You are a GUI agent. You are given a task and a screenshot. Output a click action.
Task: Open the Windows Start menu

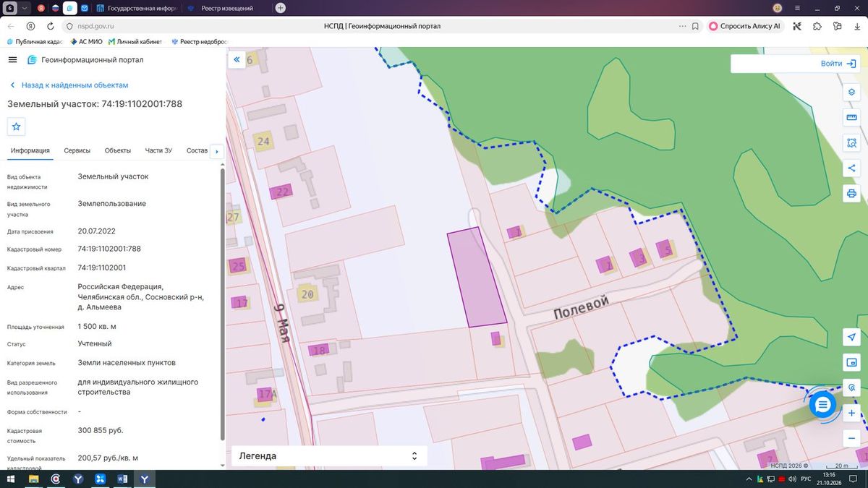(x=11, y=479)
